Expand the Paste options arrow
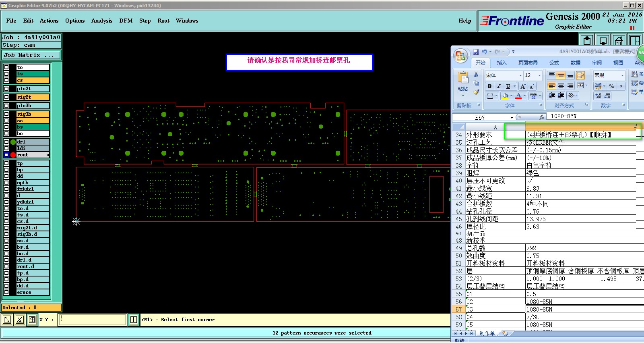Screen dimensions: 644x343 point(463,96)
